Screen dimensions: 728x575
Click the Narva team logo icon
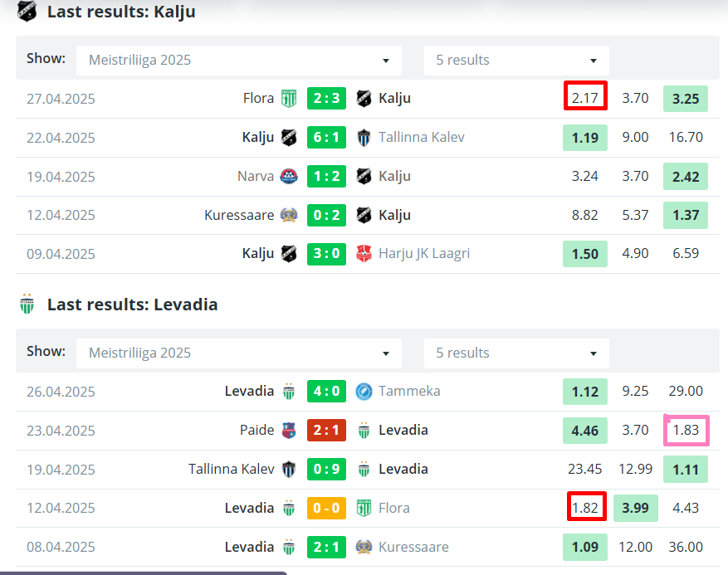(x=289, y=176)
